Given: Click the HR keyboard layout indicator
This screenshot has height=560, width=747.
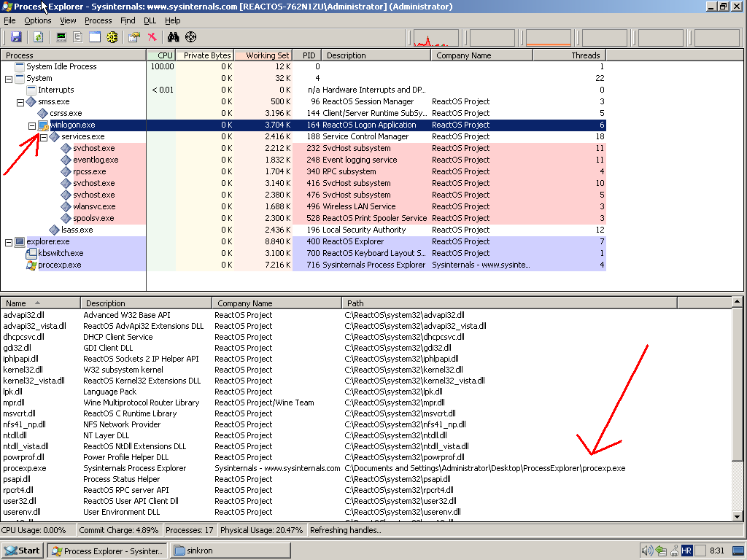Looking at the screenshot, I should pos(686,551).
